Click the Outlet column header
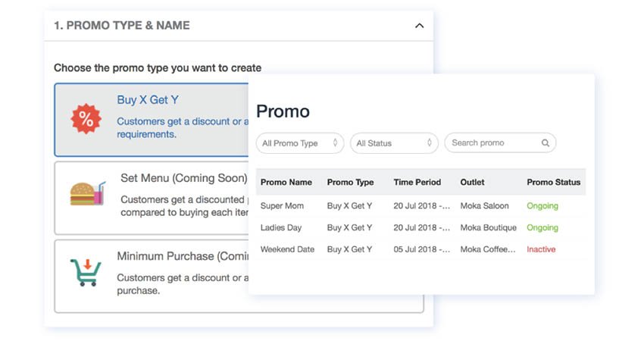 [472, 182]
